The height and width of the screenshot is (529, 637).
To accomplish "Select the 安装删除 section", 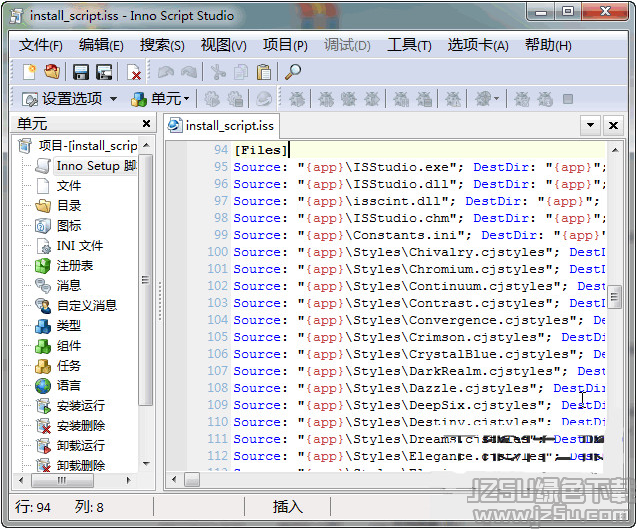I will tap(80, 425).
